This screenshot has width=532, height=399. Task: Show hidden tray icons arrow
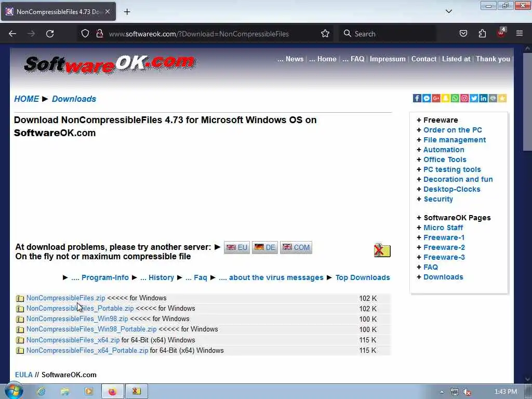pyautogui.click(x=442, y=392)
